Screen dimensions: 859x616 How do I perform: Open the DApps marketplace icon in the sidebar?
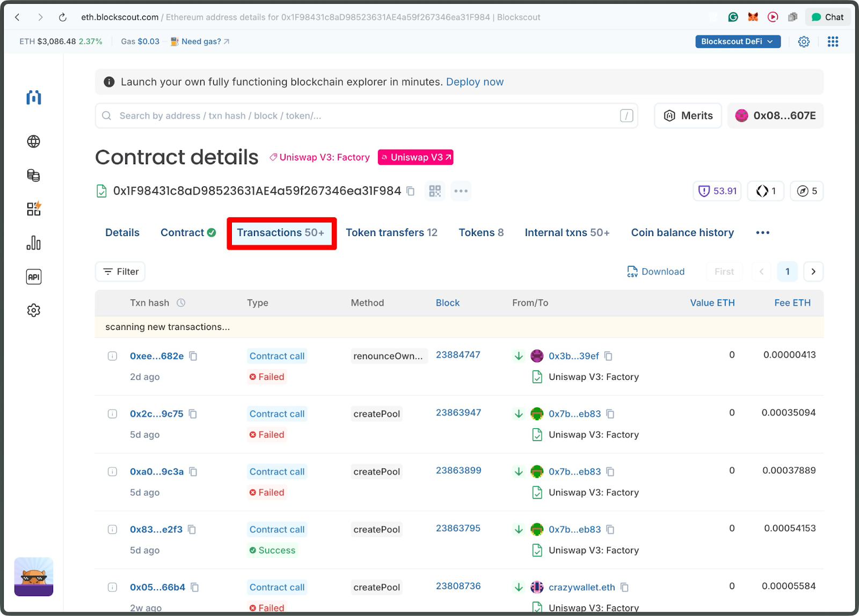point(33,209)
